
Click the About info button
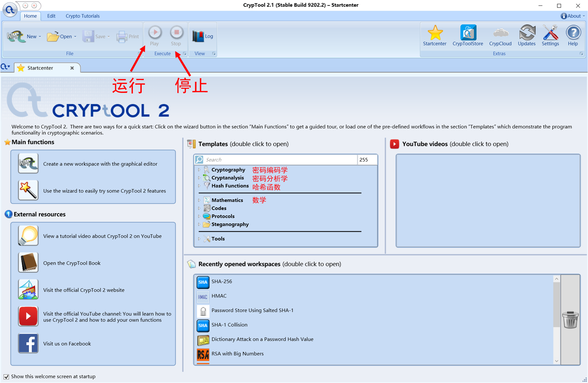(x=573, y=16)
